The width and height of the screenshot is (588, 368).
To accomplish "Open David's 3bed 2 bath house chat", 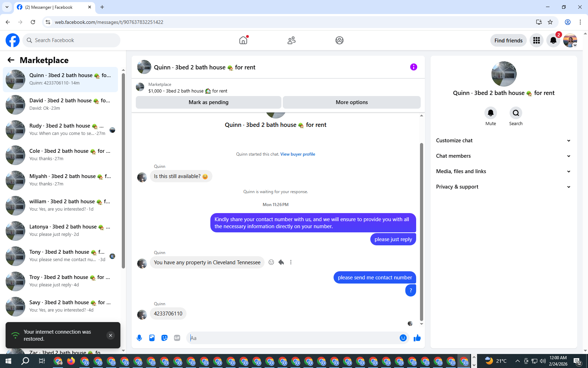I will (60, 105).
